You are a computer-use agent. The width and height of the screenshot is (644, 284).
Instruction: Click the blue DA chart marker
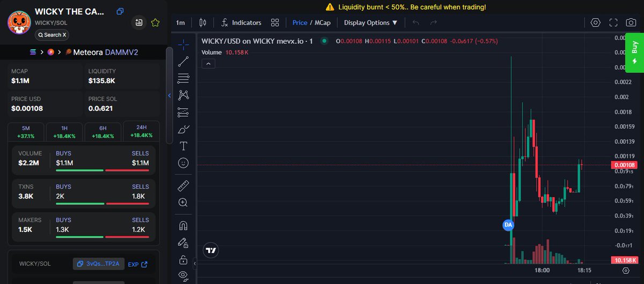[x=508, y=225]
